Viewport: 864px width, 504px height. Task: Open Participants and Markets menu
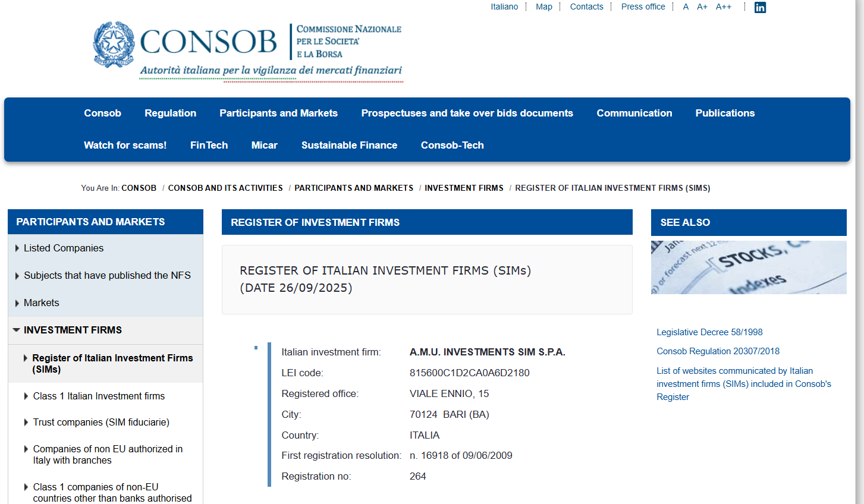278,113
